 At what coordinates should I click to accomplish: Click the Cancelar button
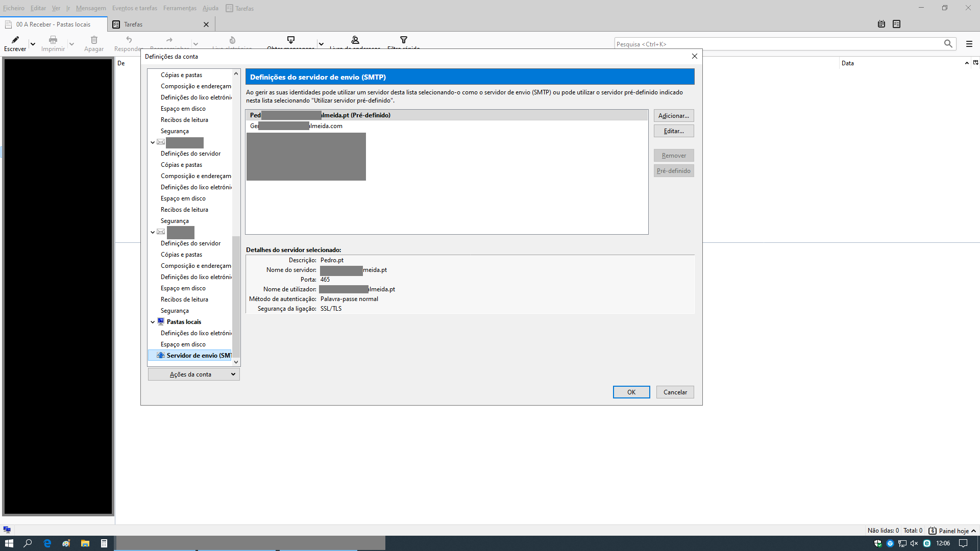tap(675, 392)
